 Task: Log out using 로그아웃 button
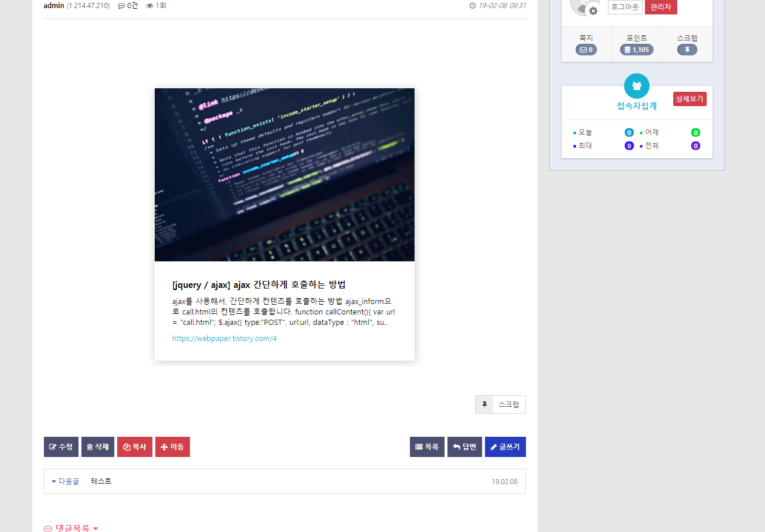pyautogui.click(x=625, y=7)
